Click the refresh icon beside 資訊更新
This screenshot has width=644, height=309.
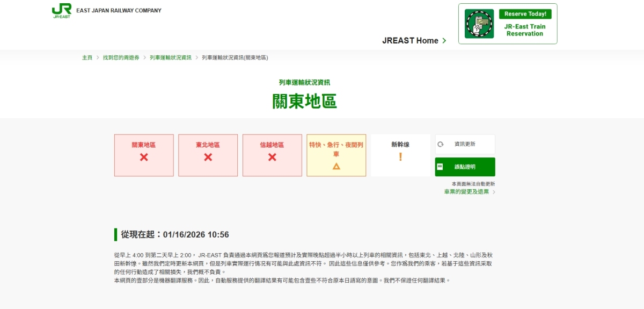[441, 144]
